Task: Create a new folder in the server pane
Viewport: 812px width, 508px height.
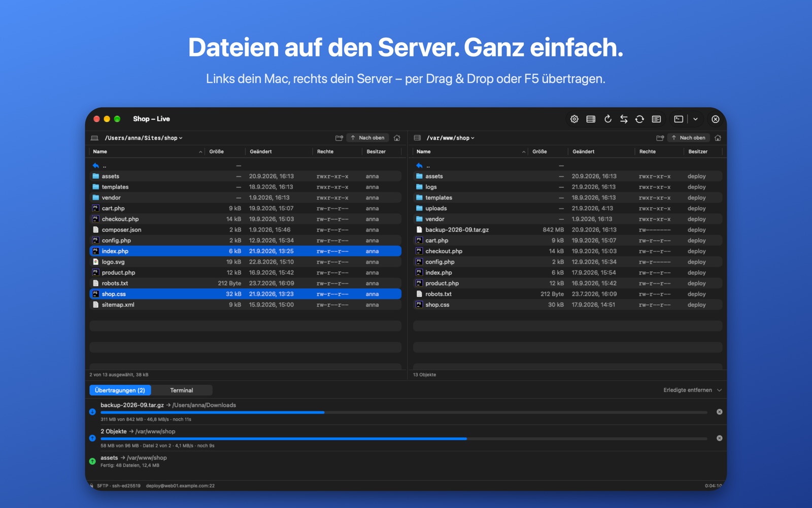Action: click(660, 138)
